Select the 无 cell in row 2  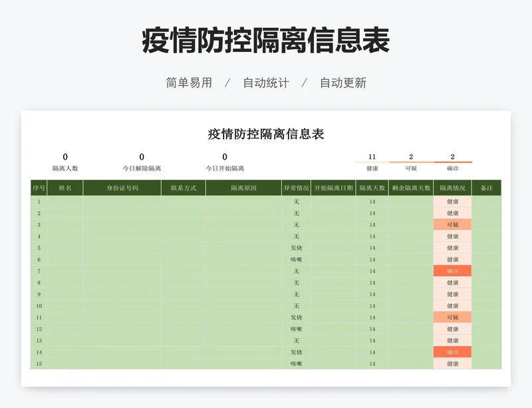tap(296, 213)
